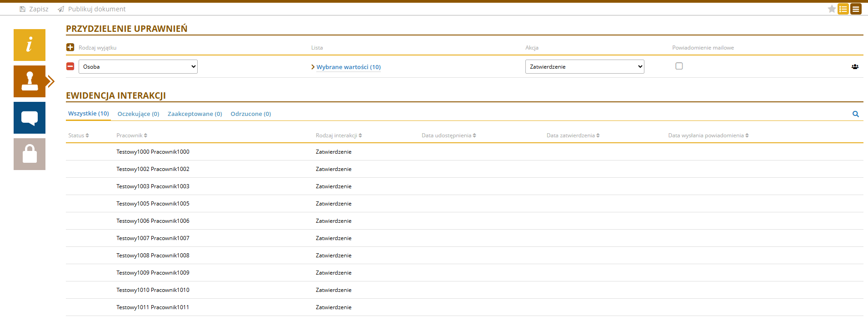Sort by Data wysłania powiadomienia column
The image size is (868, 331).
click(x=708, y=135)
